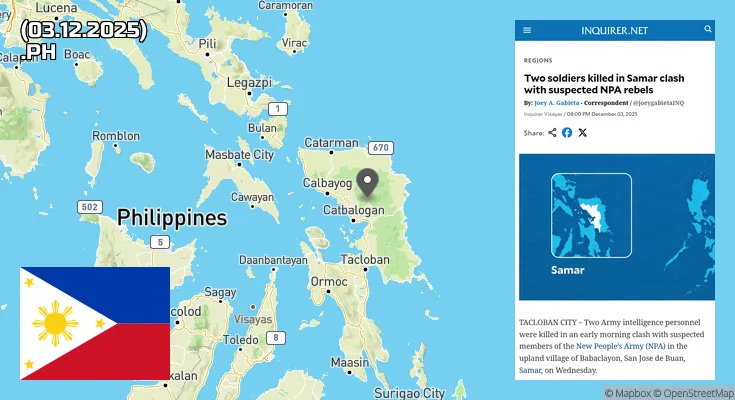The width and height of the screenshot is (735, 400).
Task: Click the Tacloban city label on map
Action: pyautogui.click(x=365, y=260)
